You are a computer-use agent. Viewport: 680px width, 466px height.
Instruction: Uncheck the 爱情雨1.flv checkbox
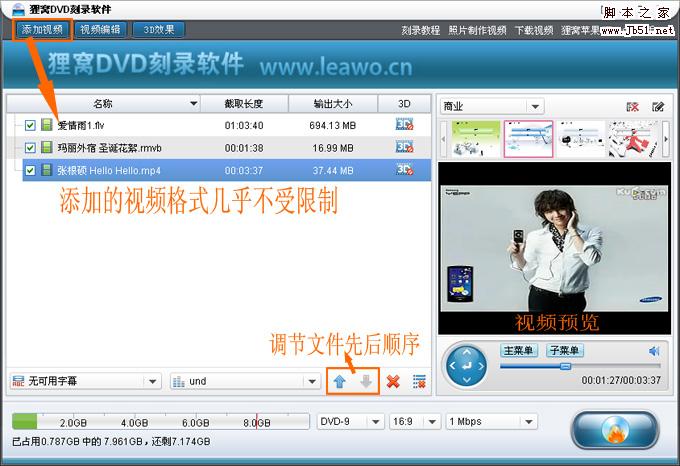coord(30,126)
